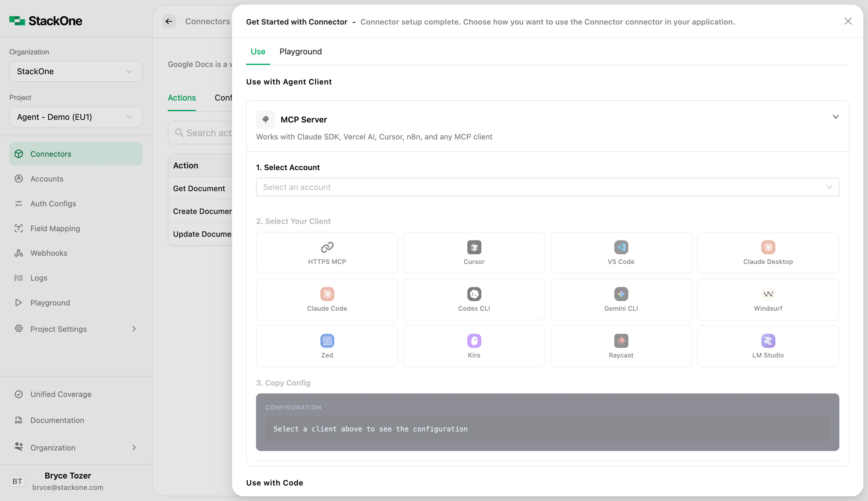Select the Raycast client icon
Screen dimensions: 868x501
point(621,346)
